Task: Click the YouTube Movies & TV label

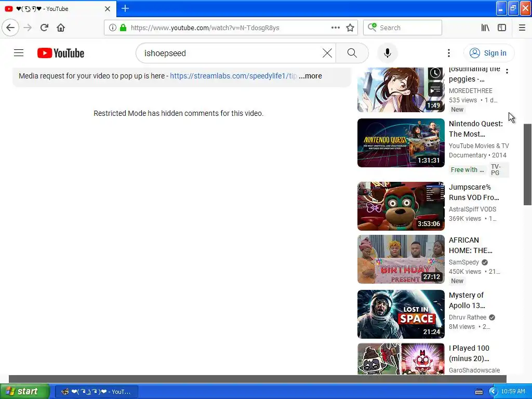Action: [478, 146]
